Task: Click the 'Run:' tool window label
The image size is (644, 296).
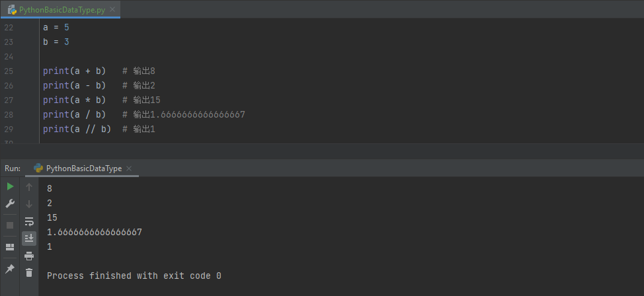Action: pyautogui.click(x=13, y=168)
